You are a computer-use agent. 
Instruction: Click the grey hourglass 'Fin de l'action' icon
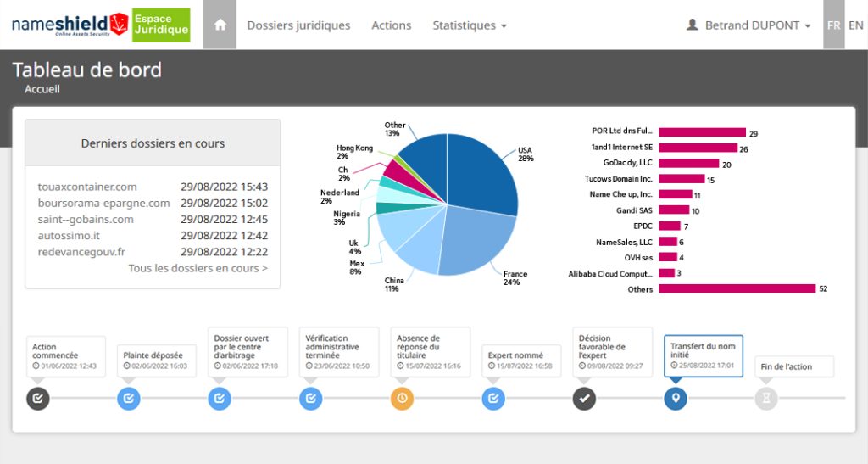766,398
